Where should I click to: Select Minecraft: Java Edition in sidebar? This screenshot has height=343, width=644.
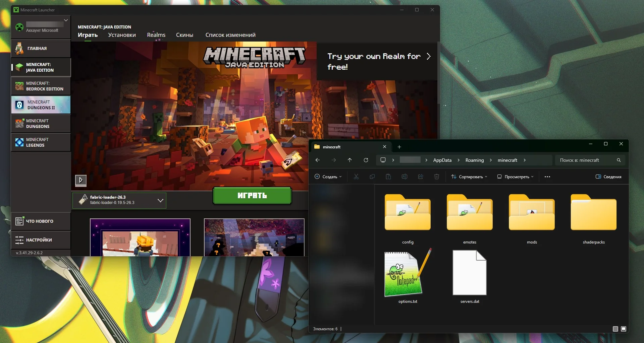tap(41, 67)
